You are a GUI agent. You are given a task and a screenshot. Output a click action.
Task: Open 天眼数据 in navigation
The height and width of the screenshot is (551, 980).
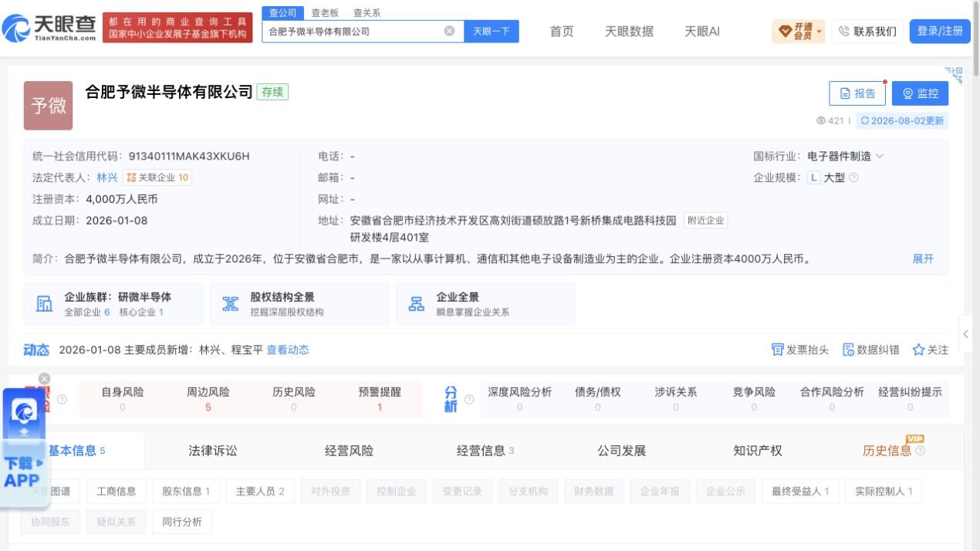point(629,32)
